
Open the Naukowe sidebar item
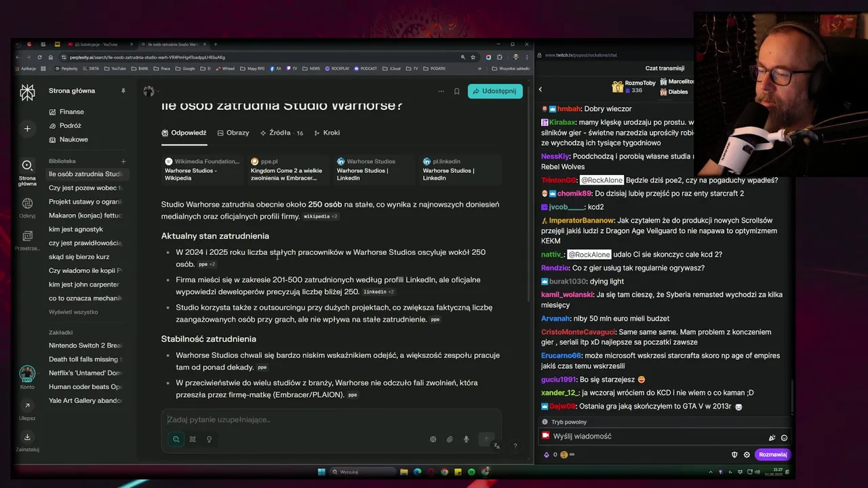point(68,140)
